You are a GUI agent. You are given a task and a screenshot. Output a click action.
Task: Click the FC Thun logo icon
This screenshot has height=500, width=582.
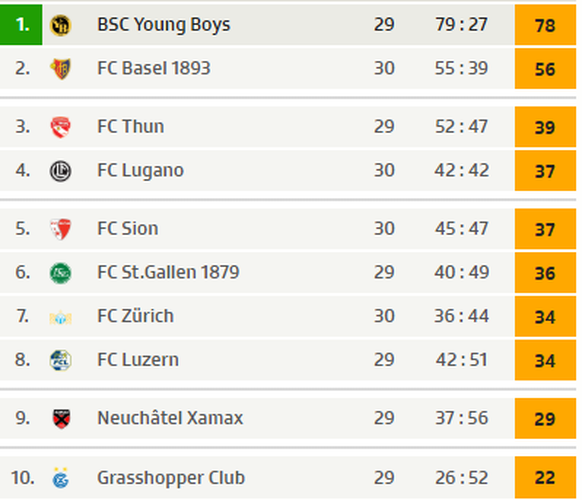(x=60, y=127)
